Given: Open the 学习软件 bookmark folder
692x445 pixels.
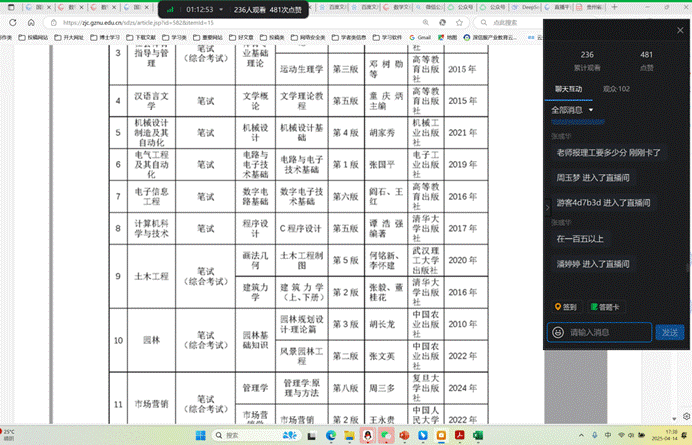Looking at the screenshot, I should tap(387, 38).
